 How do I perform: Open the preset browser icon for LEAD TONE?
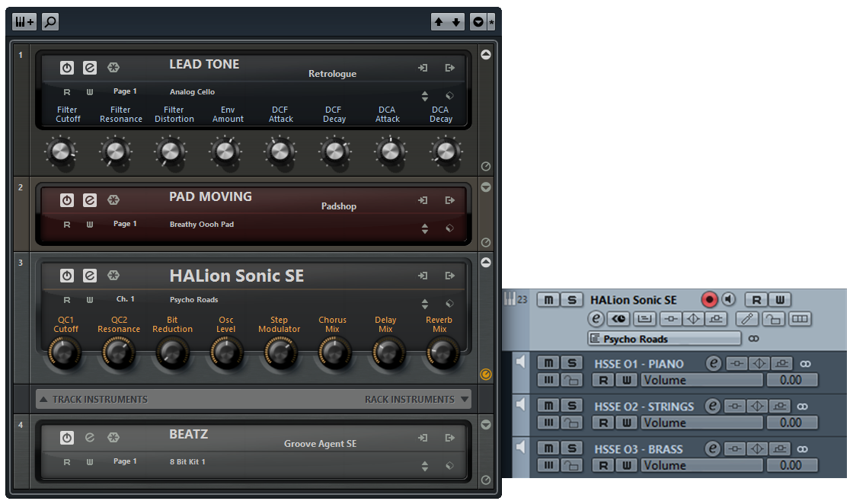click(x=450, y=96)
